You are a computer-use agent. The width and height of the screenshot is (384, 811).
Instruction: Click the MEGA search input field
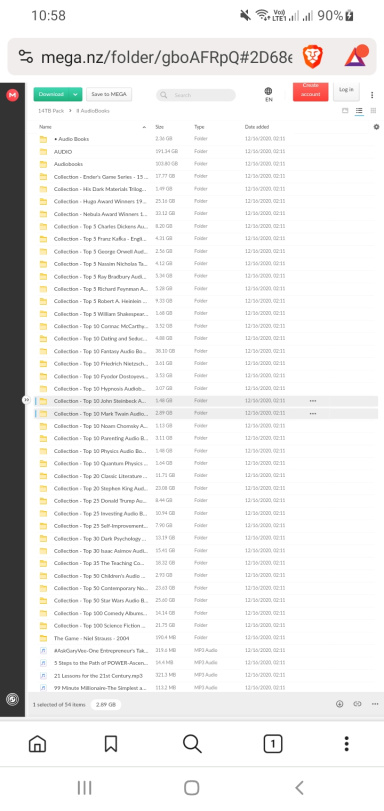point(196,95)
